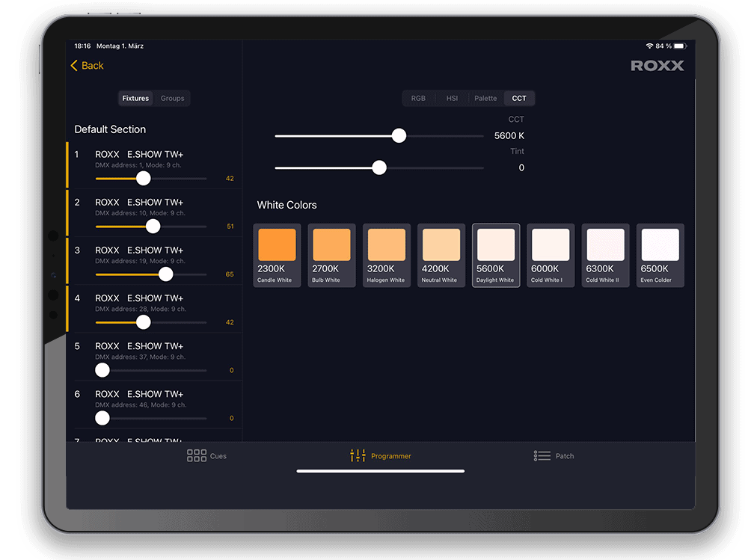The image size is (754, 560).
Task: Select the HSI color mode tab
Action: pos(452,98)
